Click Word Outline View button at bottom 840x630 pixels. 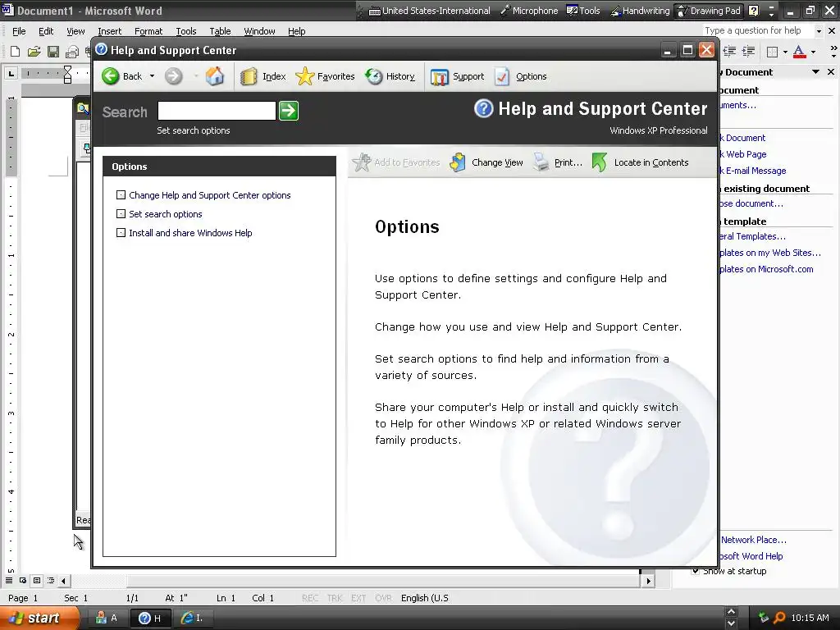tap(51, 581)
